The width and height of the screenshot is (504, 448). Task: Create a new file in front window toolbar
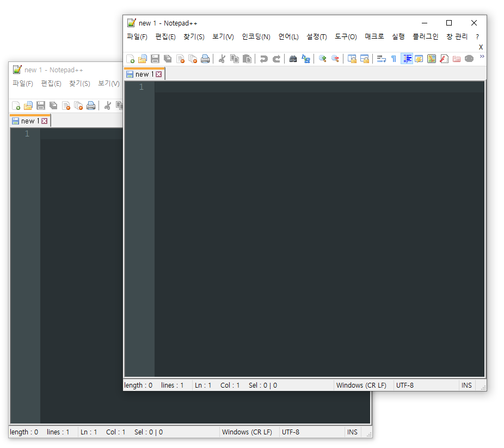point(130,59)
